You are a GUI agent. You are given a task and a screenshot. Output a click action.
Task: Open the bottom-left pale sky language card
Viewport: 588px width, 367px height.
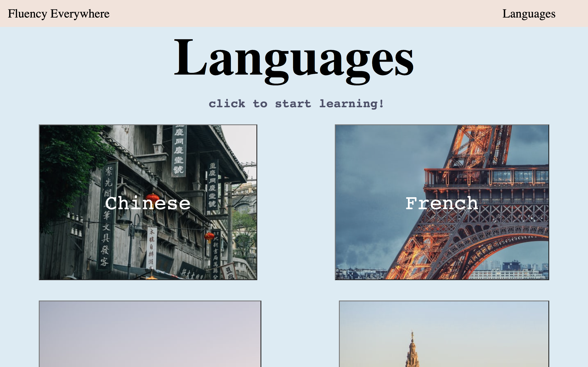tap(150, 334)
